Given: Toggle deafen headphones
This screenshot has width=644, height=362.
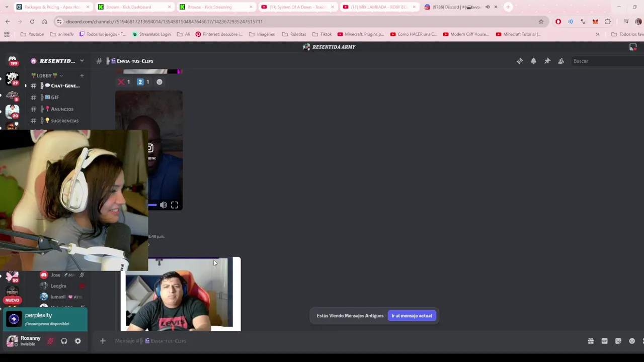Looking at the screenshot, I should point(64,341).
